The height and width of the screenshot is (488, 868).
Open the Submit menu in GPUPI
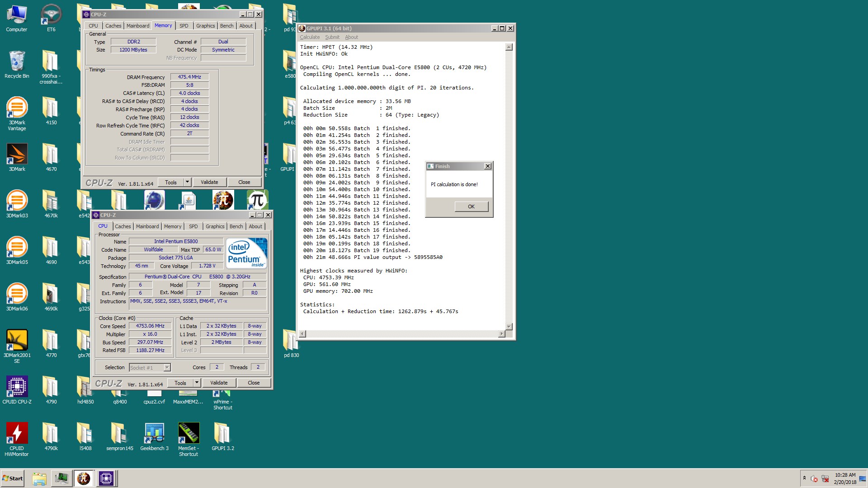pos(332,37)
